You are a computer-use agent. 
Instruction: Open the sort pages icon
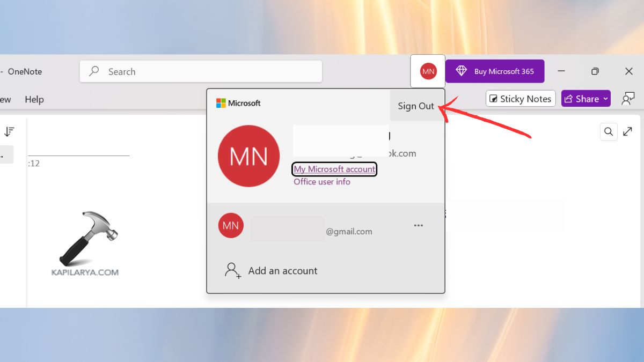pos(9,131)
